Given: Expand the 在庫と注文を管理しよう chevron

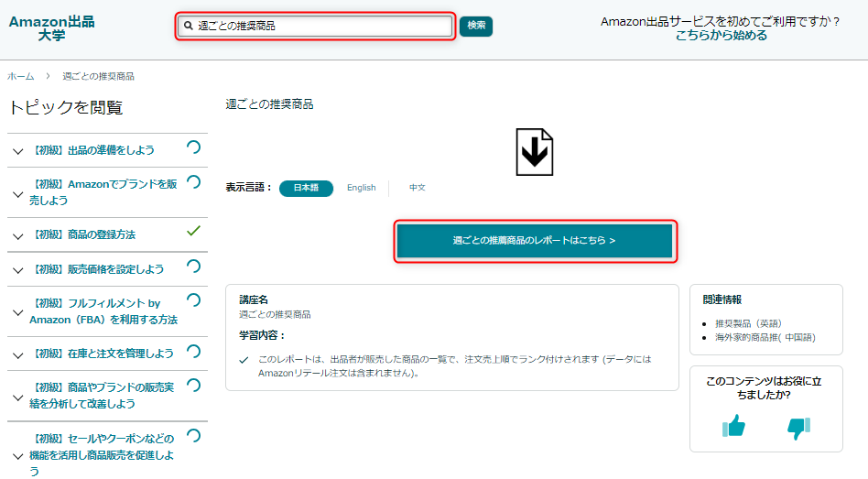Looking at the screenshot, I should (17, 355).
